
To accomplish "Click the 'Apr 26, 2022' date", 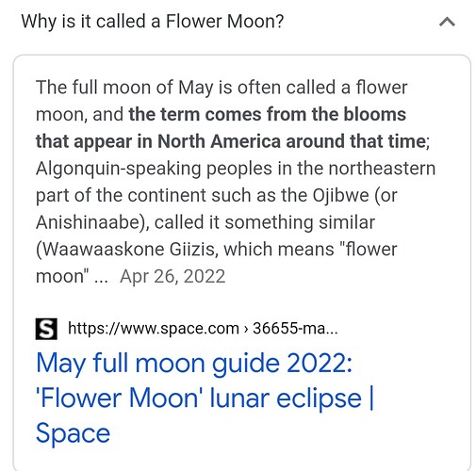I will 172,276.
